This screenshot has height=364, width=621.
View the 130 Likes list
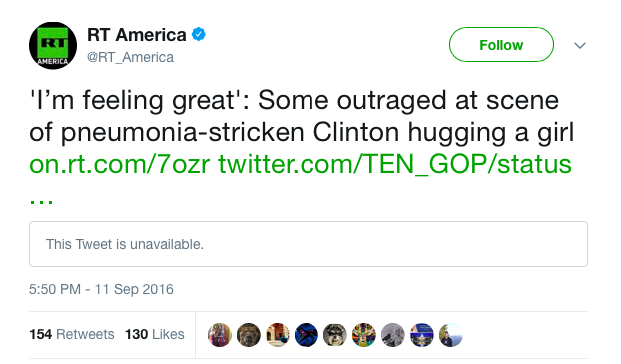[x=155, y=334]
